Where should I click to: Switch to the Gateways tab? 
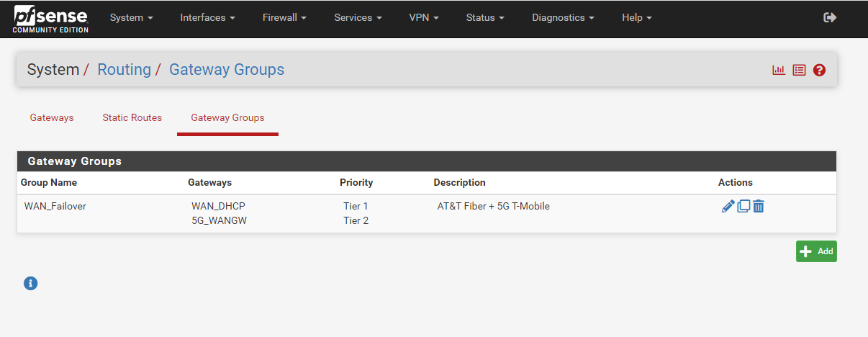pyautogui.click(x=52, y=117)
